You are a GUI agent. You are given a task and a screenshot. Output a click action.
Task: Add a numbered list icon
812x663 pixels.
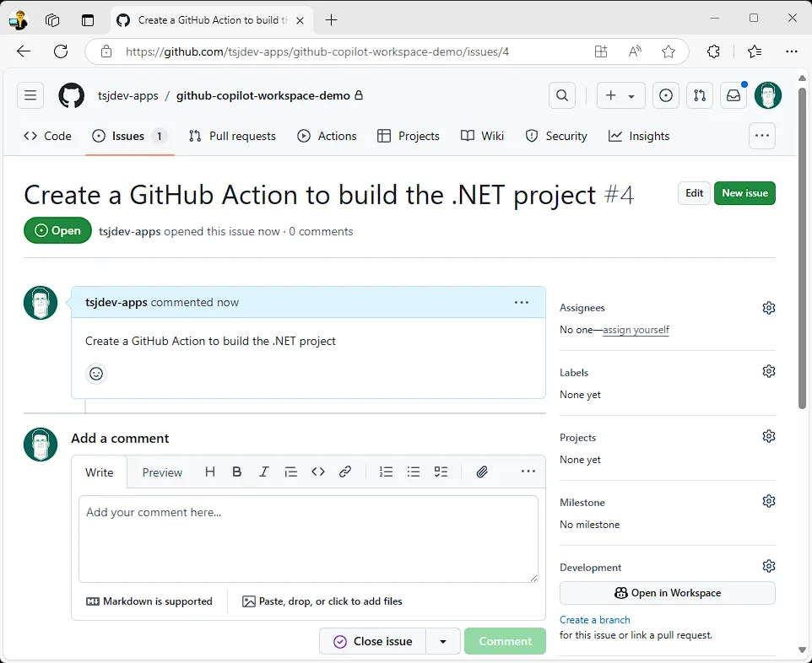click(x=387, y=472)
